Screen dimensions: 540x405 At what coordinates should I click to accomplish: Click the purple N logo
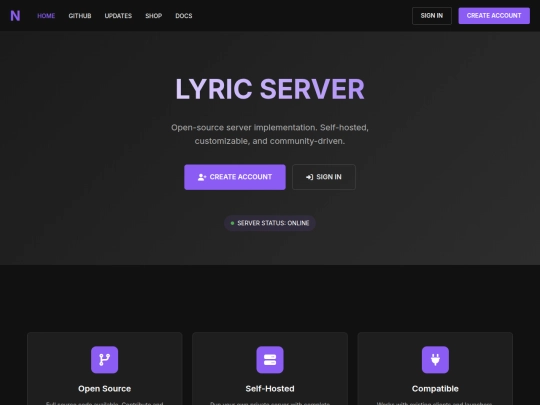[15, 16]
